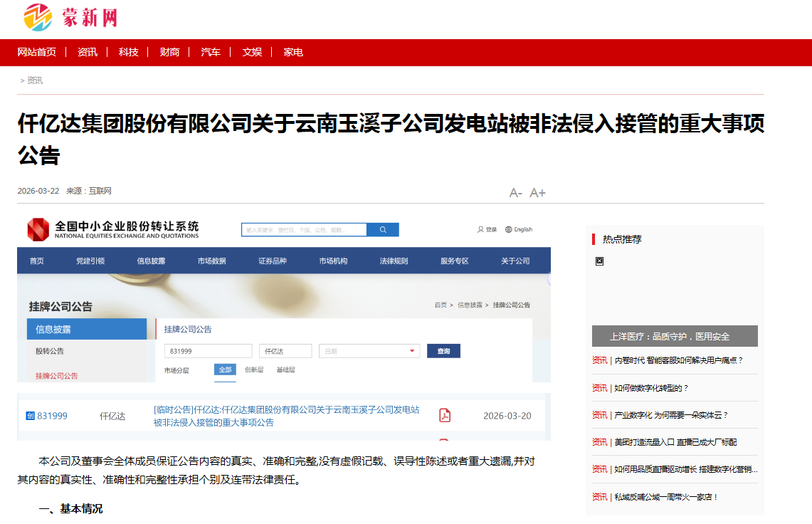812x524 pixels.
Task: Open the 家电 navigation item
Action: [293, 53]
